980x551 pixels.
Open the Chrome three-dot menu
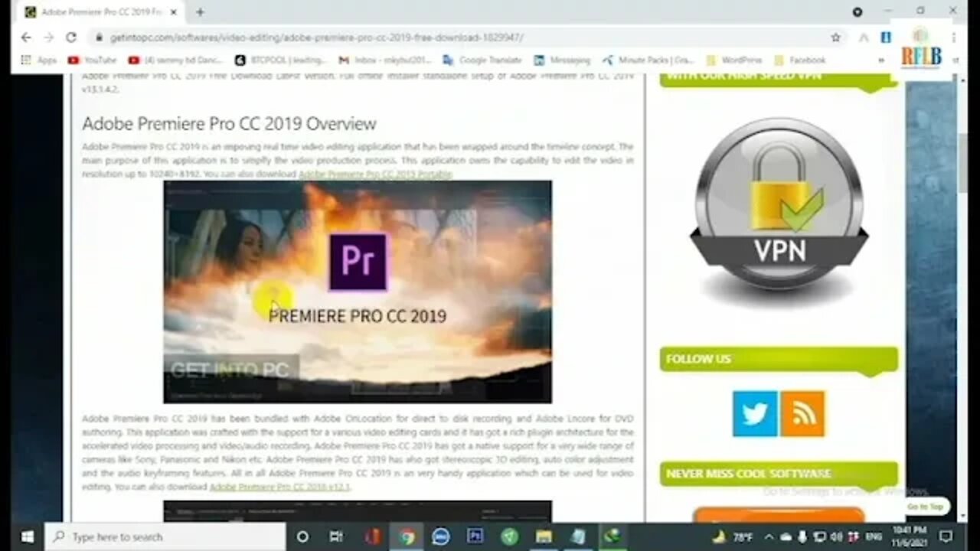953,37
